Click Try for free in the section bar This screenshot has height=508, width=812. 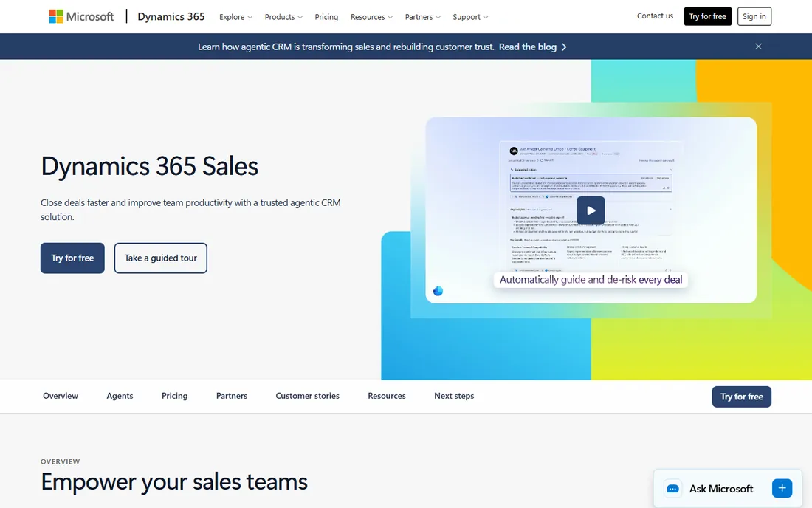tap(742, 397)
